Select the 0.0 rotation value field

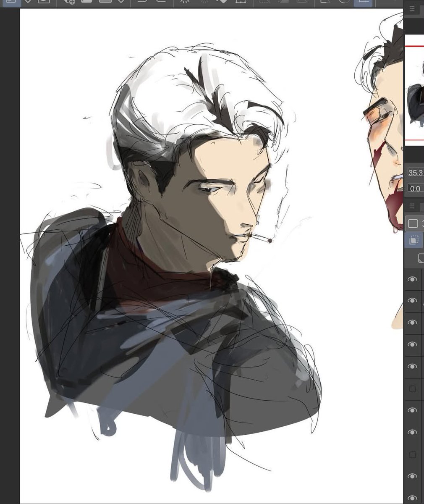pos(416,189)
